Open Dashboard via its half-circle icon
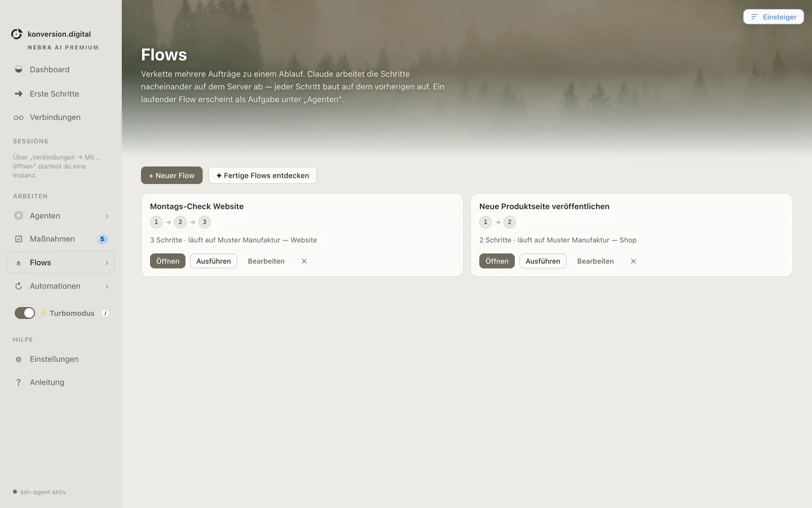812x508 pixels. (x=19, y=69)
